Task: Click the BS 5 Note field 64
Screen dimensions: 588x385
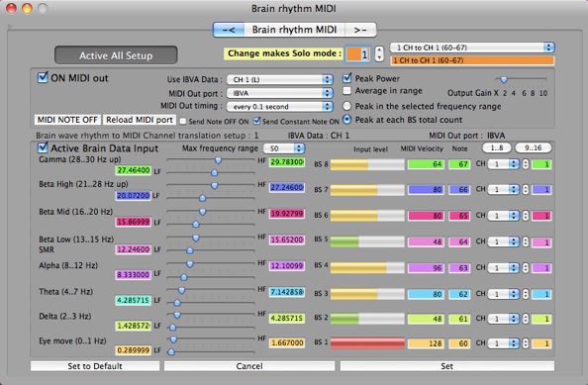Action: (x=459, y=241)
